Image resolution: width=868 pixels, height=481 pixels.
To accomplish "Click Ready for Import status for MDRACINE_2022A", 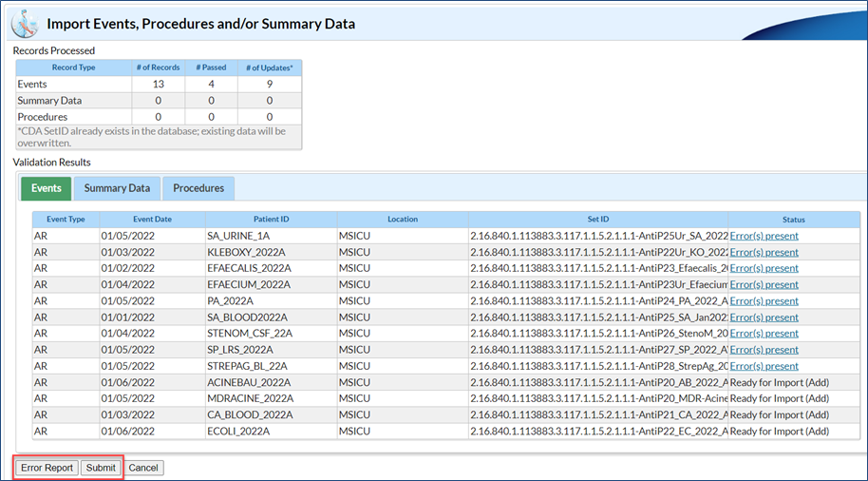I will click(x=780, y=398).
